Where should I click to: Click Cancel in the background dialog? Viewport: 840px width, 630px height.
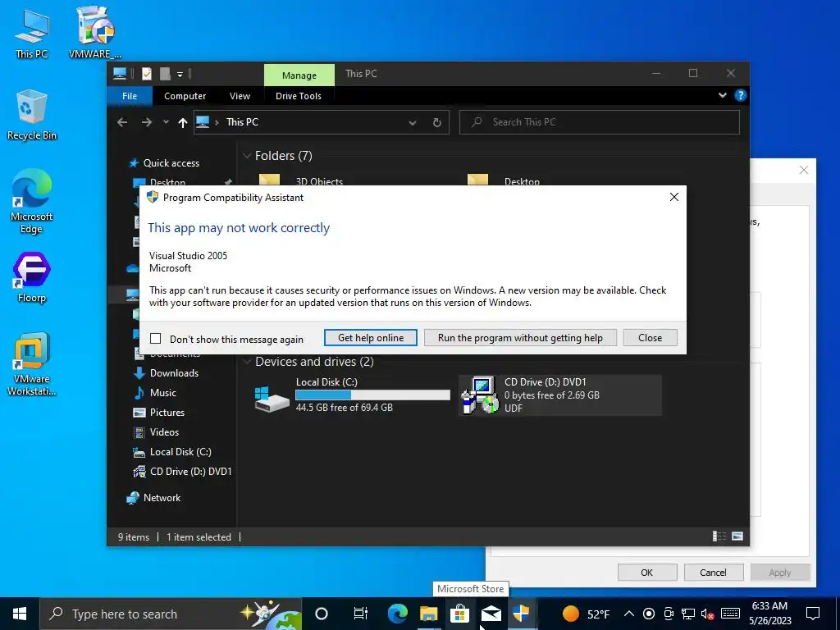click(x=713, y=572)
